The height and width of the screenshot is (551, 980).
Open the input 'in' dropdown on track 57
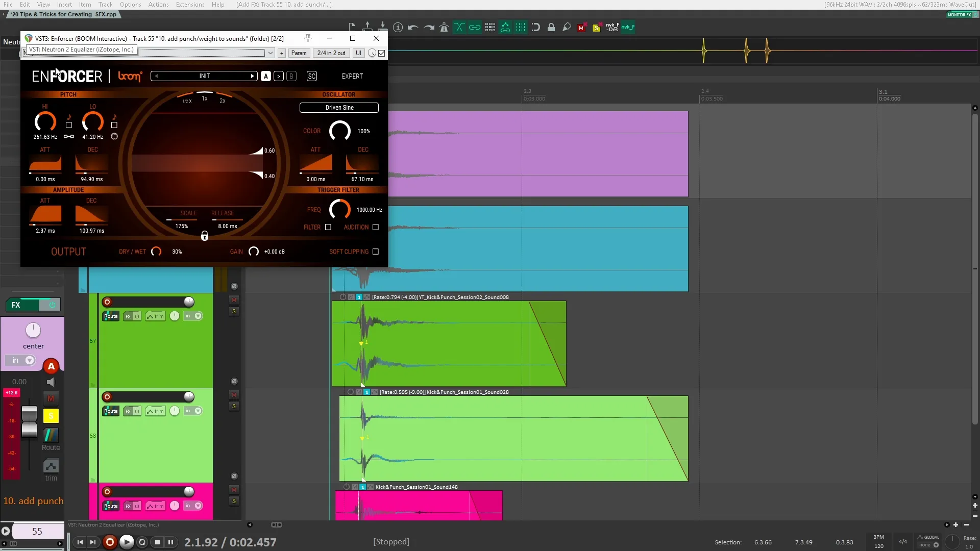tap(193, 316)
